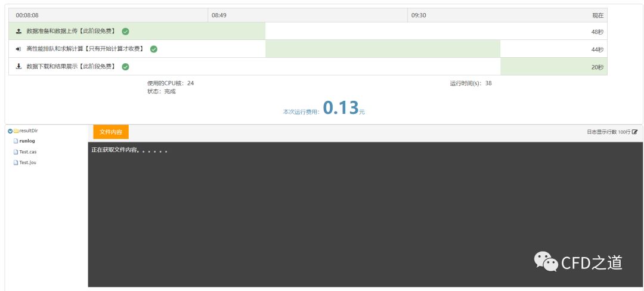
Task: Click the file icon beside runlog
Action: click(x=16, y=141)
